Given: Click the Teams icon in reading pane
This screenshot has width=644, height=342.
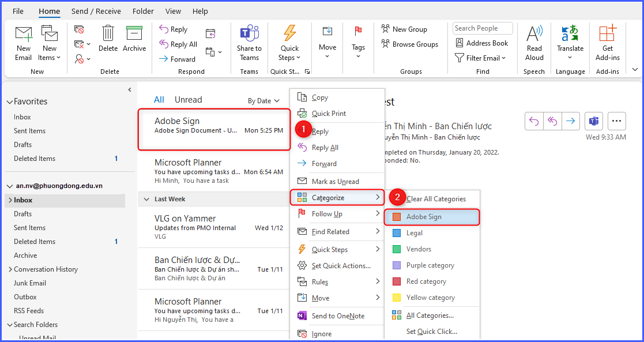Looking at the screenshot, I should (x=593, y=121).
